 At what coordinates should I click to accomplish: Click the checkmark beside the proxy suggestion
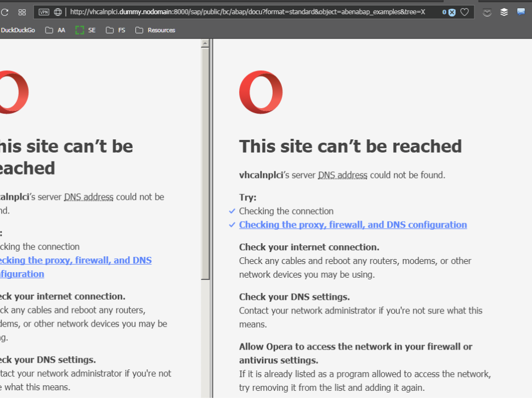232,224
